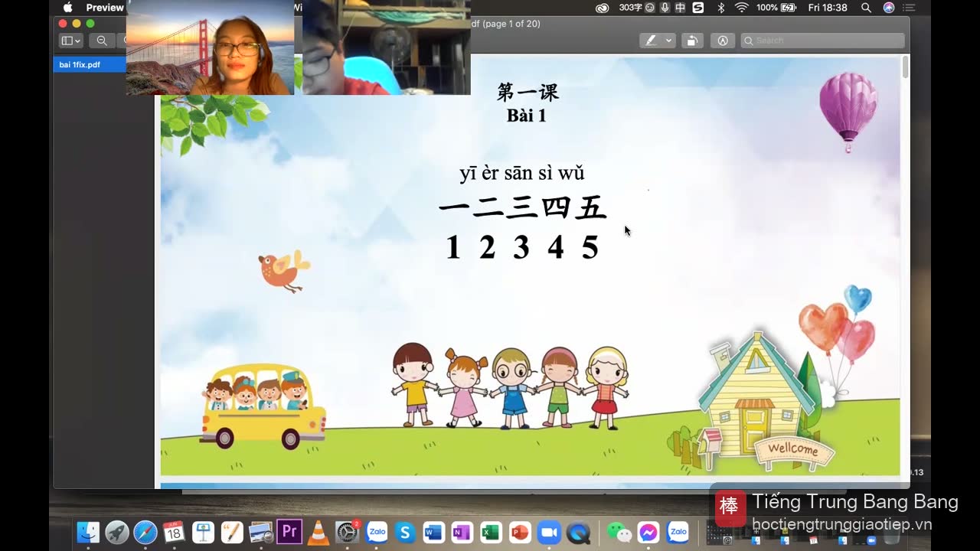Click the Fri 18:38 clock

click(828, 8)
